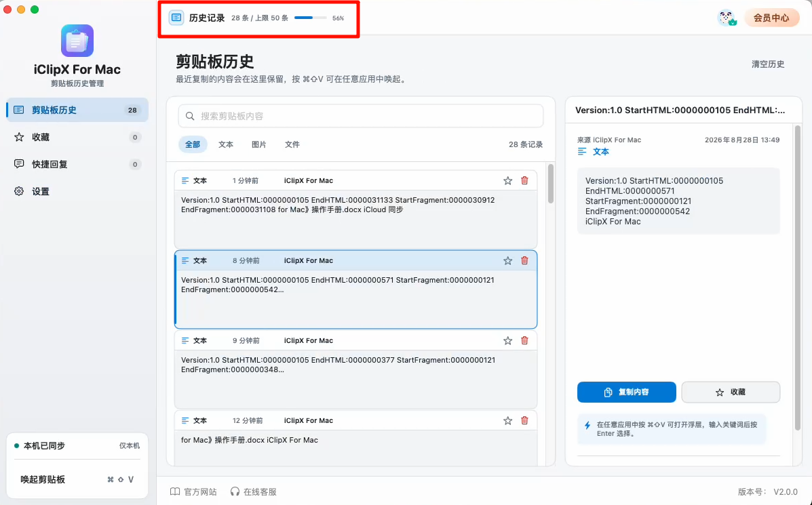Click the iClipX app logo icon
The image size is (812, 505).
[x=77, y=41]
